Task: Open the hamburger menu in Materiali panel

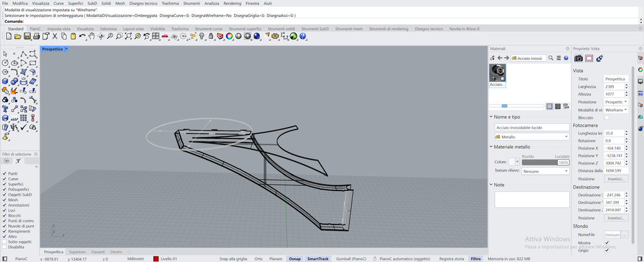Action: [558, 58]
